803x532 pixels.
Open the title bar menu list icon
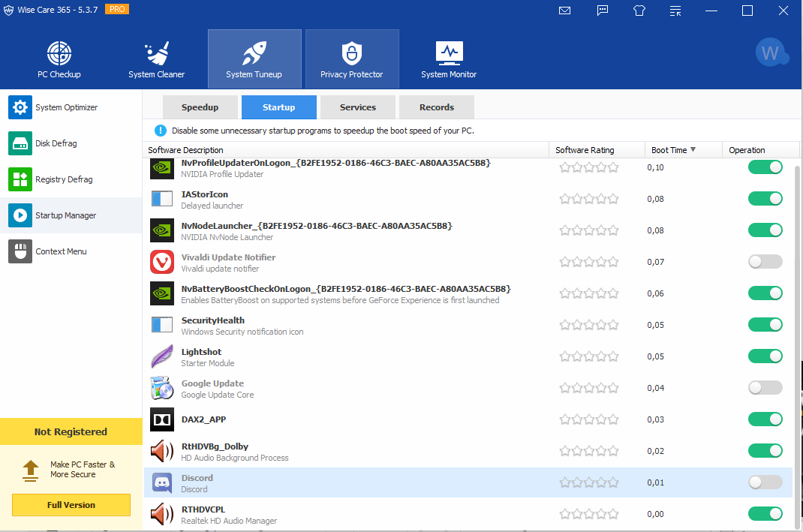pos(675,11)
